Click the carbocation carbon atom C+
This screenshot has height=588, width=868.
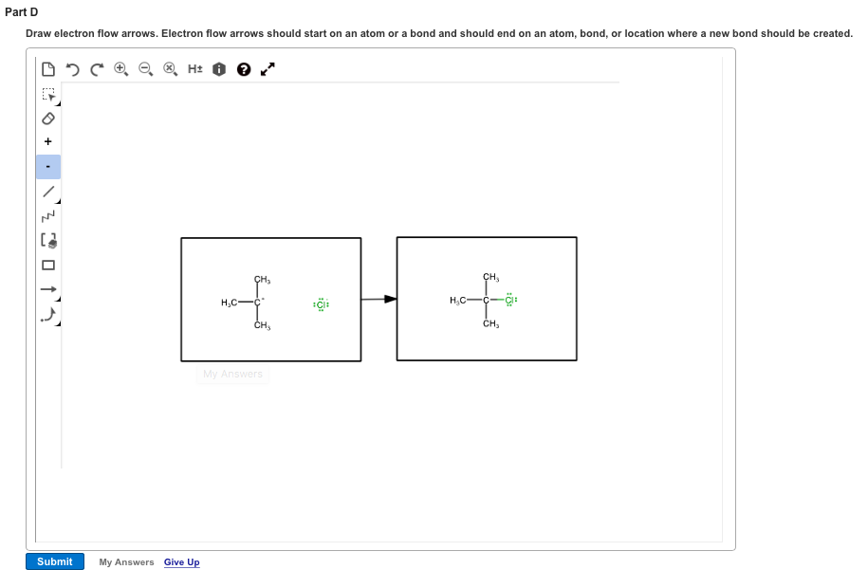pyautogui.click(x=258, y=302)
